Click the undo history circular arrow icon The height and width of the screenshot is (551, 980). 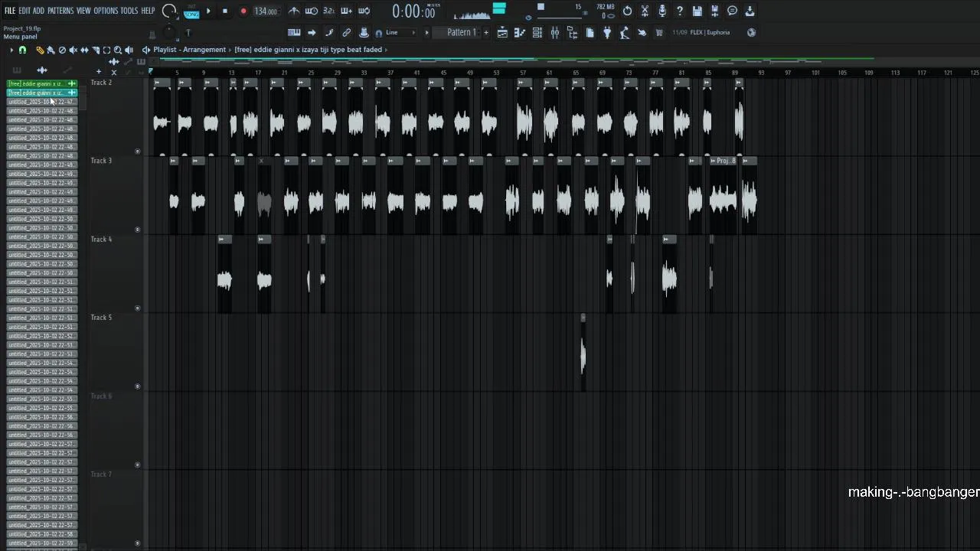point(627,11)
